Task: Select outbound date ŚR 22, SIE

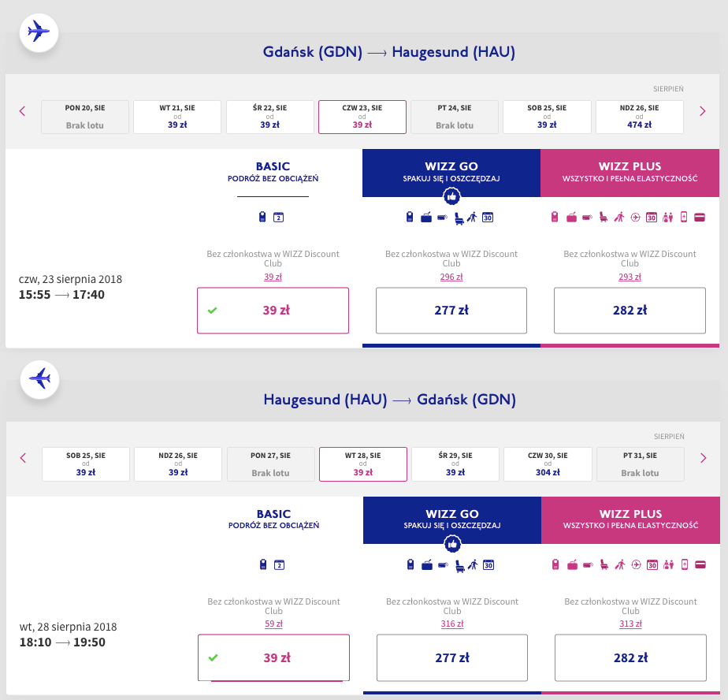Action: click(x=269, y=117)
